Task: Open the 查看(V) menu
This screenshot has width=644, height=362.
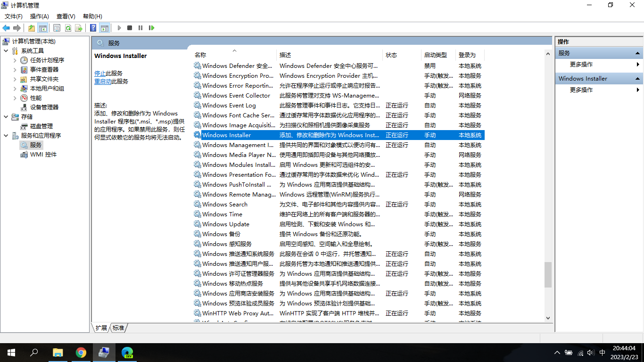Action: (x=66, y=16)
